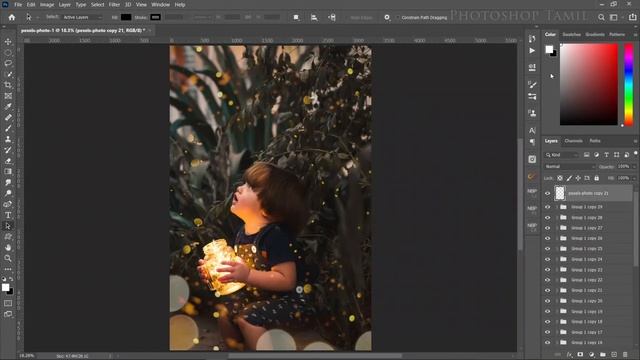The height and width of the screenshot is (360, 640).
Task: Select the Move tool
Action: pos(8,42)
